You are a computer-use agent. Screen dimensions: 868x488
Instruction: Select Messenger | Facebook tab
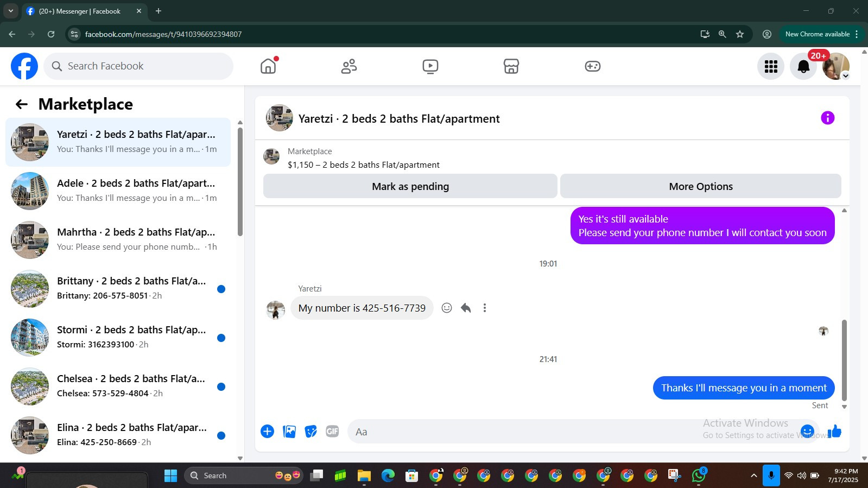(84, 11)
